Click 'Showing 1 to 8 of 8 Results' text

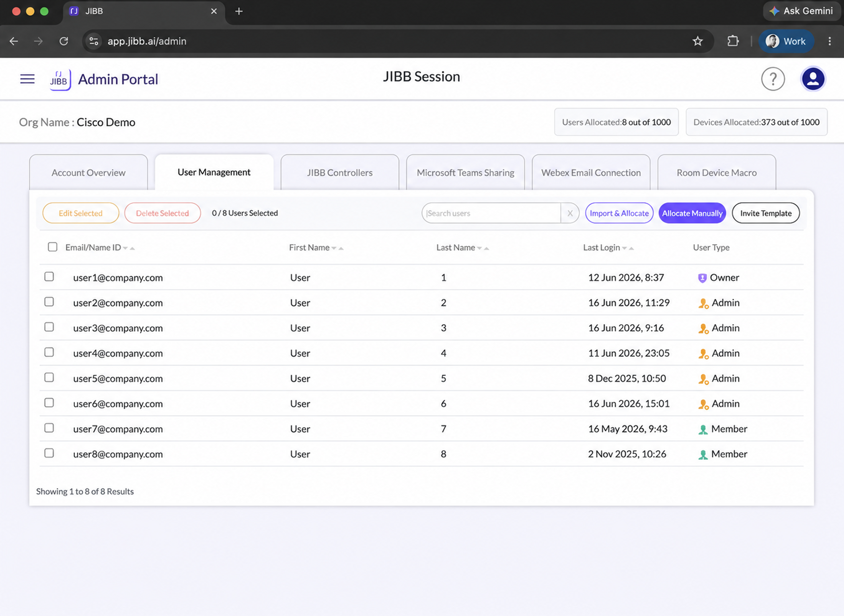85,491
